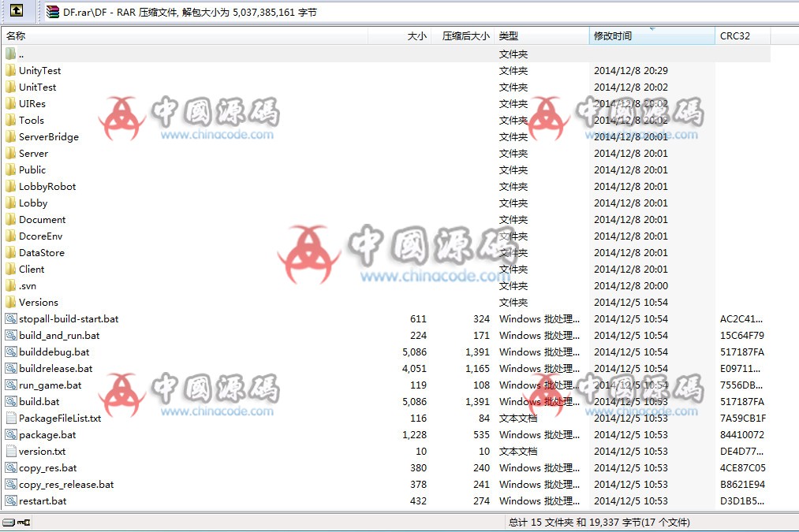Screen dimensions: 799x532
Task: Click CRC32 value 84410072
Action: coord(742,435)
